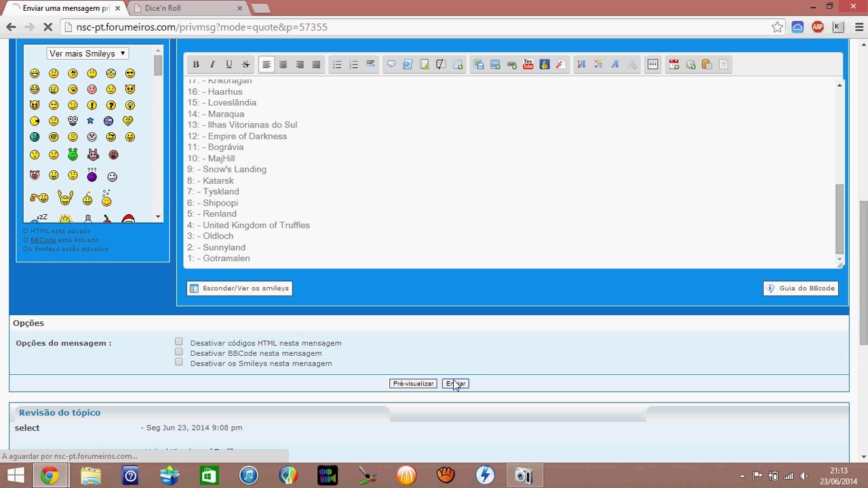This screenshot has height=488, width=868.
Task: Go back to the previous page
Action: pyautogui.click(x=11, y=27)
